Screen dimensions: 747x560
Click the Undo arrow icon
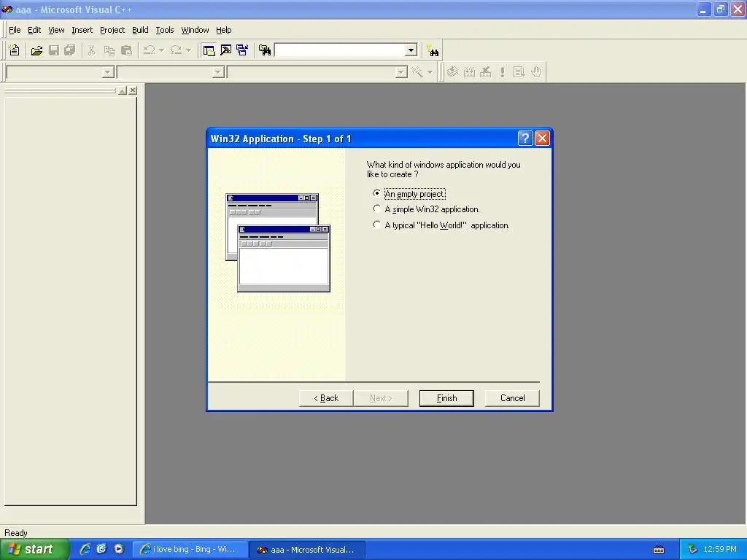149,50
